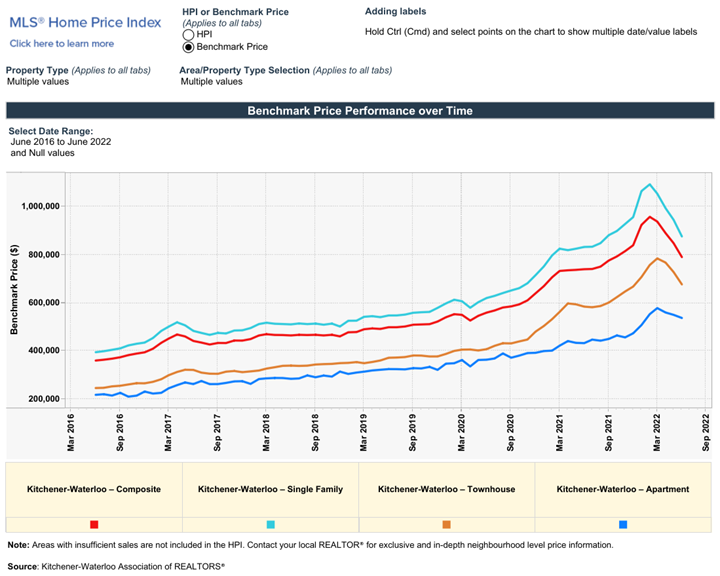The height and width of the screenshot is (576, 720).
Task: Select the Benchmark Price radio button
Action: tap(188, 47)
